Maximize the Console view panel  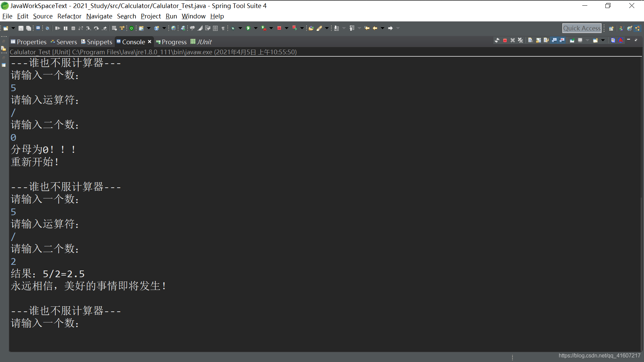636,40
